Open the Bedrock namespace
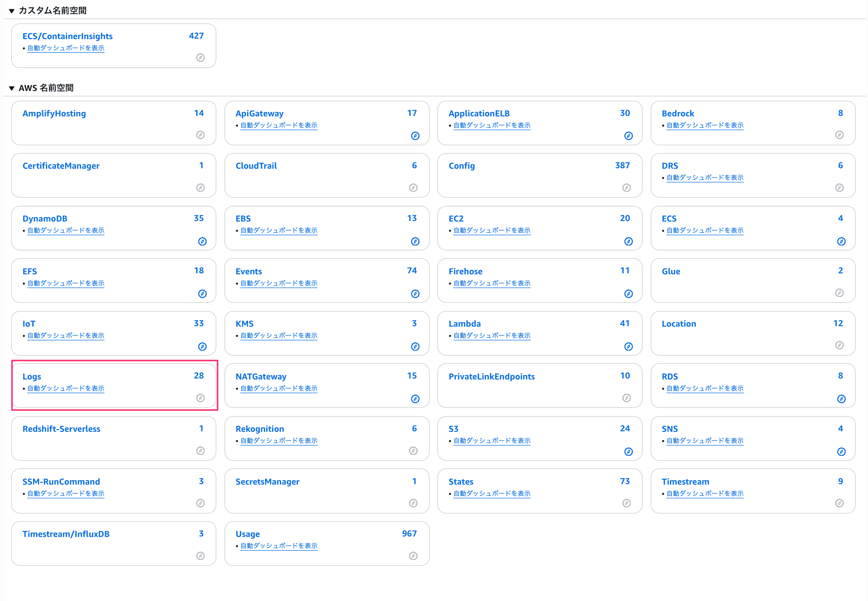This screenshot has height=601, width=868. [x=678, y=113]
